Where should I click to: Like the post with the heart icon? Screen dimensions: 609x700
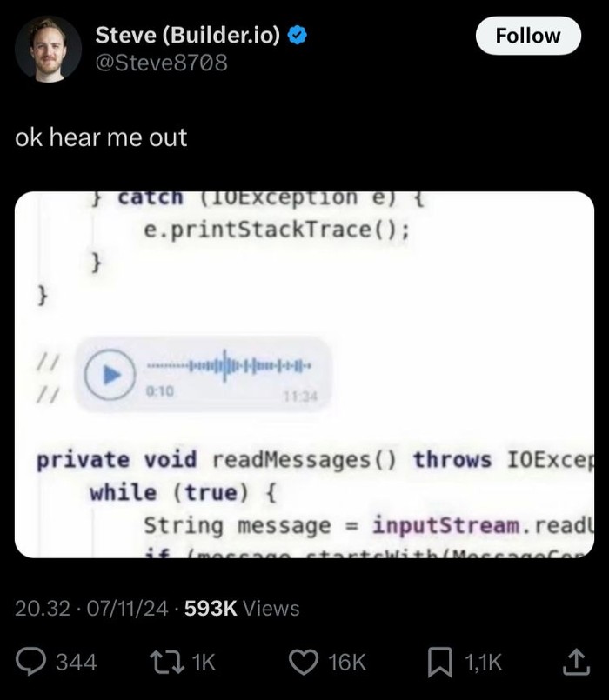point(304,662)
